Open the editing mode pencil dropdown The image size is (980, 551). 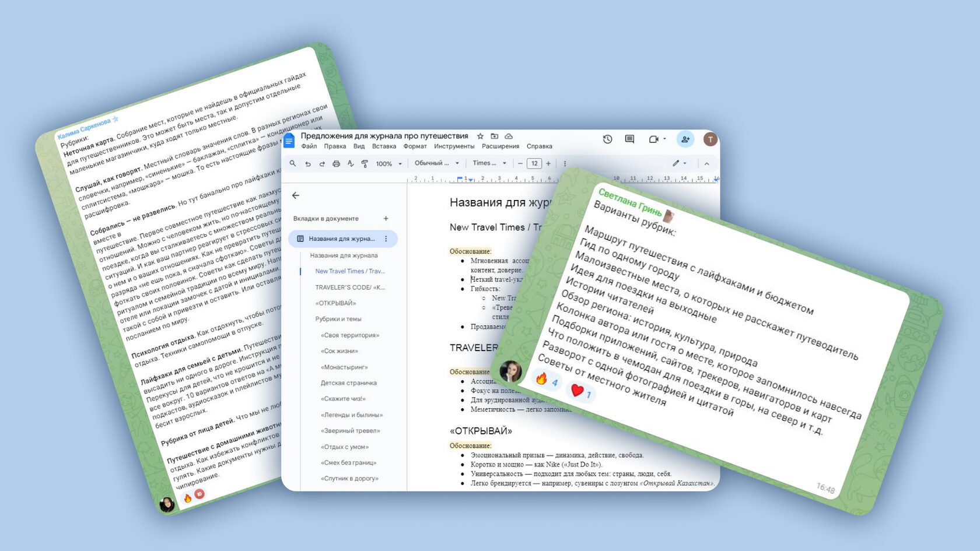click(680, 164)
